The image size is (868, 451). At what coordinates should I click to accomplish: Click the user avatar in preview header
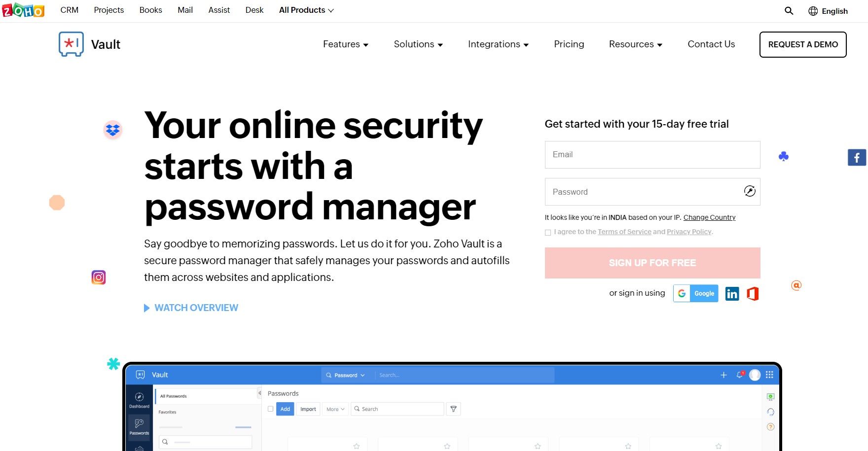point(755,375)
